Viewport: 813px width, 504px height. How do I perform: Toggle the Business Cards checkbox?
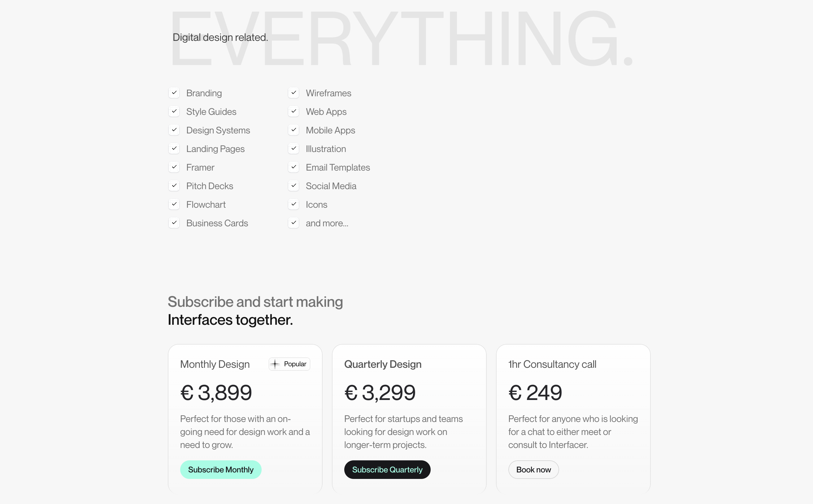pyautogui.click(x=174, y=223)
